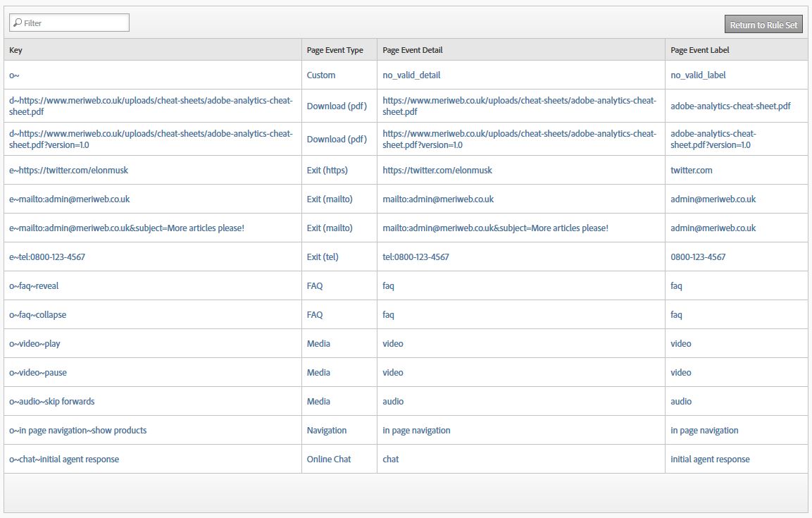Select the adobe-analytics-cheat-sheet.pdf download label

tap(730, 105)
